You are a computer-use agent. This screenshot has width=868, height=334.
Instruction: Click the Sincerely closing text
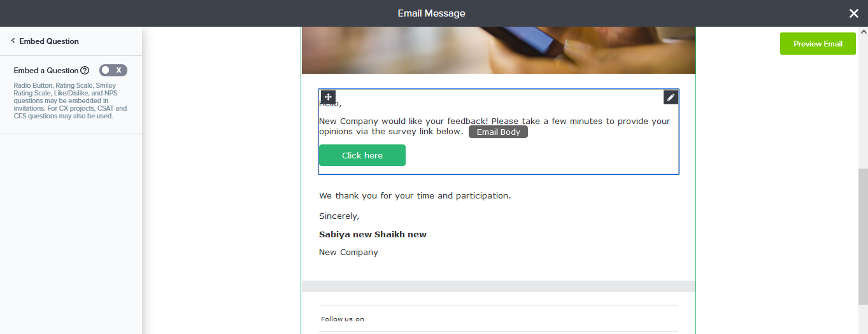point(339,216)
